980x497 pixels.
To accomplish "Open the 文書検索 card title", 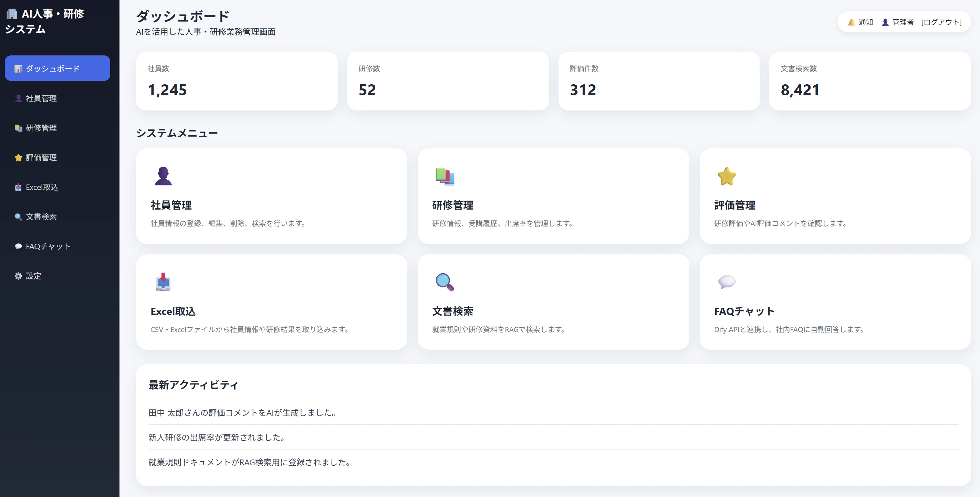I will 453,311.
